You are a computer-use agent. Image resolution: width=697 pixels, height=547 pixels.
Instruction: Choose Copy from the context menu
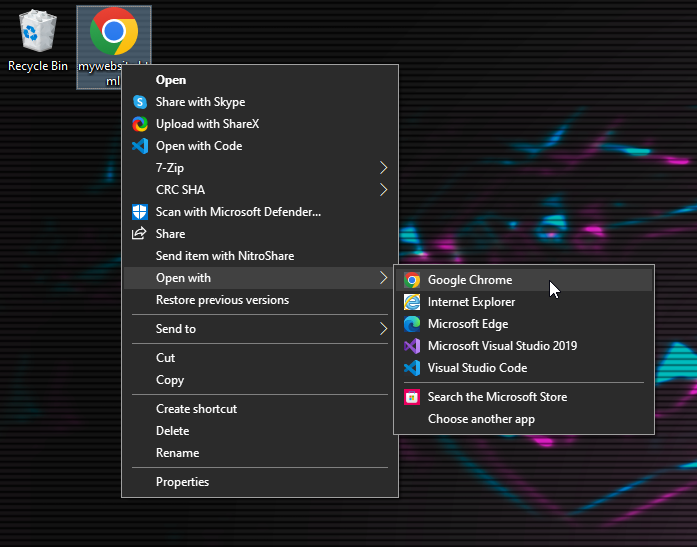(x=260, y=380)
